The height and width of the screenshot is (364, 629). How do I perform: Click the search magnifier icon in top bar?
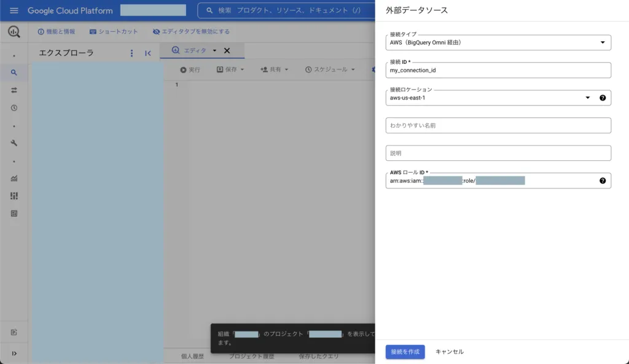209,10
